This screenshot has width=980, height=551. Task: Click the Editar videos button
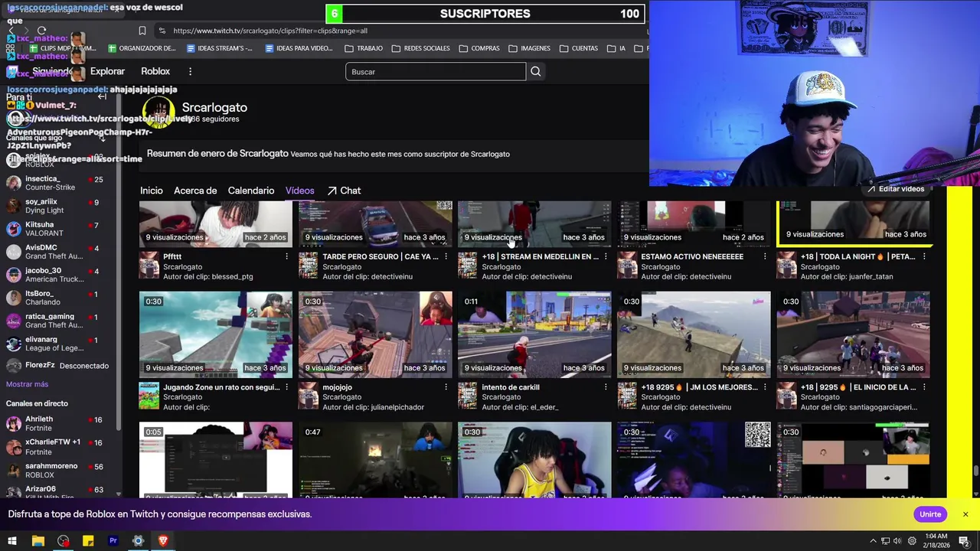pos(895,189)
